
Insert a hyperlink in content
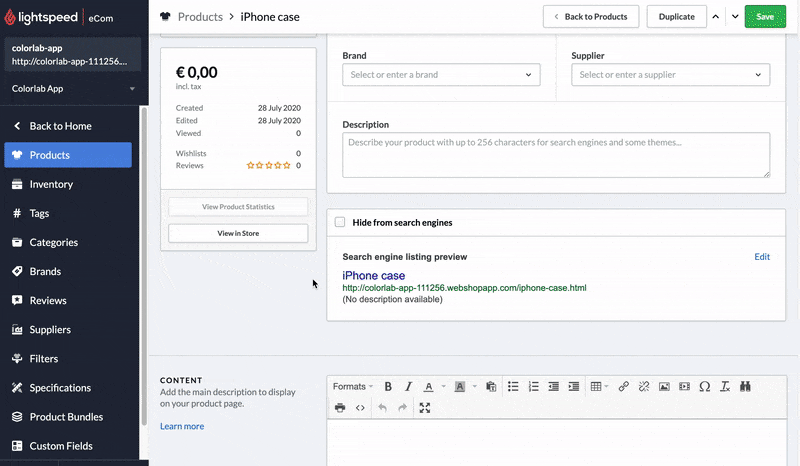[x=623, y=386]
